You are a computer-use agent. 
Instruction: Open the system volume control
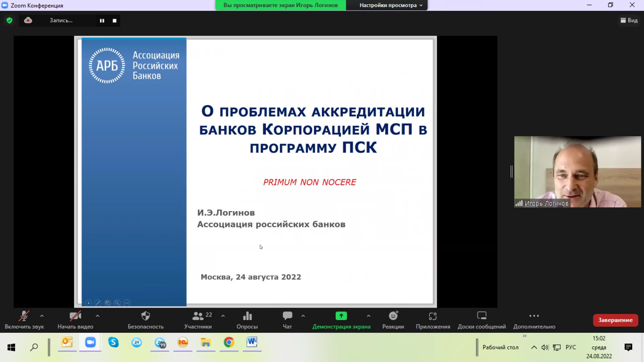545,347
